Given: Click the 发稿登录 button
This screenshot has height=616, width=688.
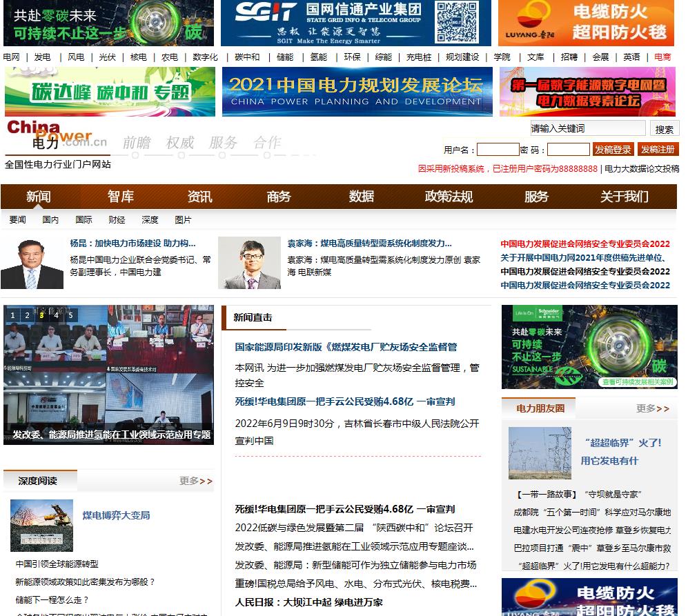Looking at the screenshot, I should tap(613, 150).
